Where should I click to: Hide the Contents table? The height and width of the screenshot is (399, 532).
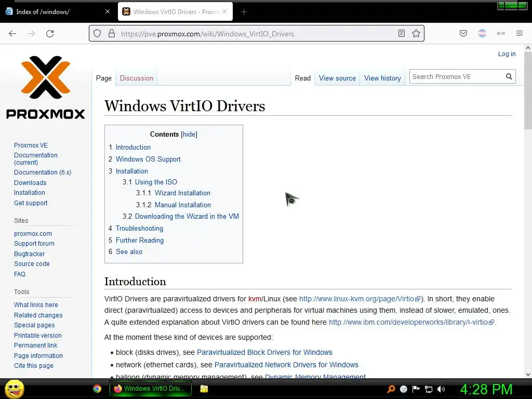point(189,135)
